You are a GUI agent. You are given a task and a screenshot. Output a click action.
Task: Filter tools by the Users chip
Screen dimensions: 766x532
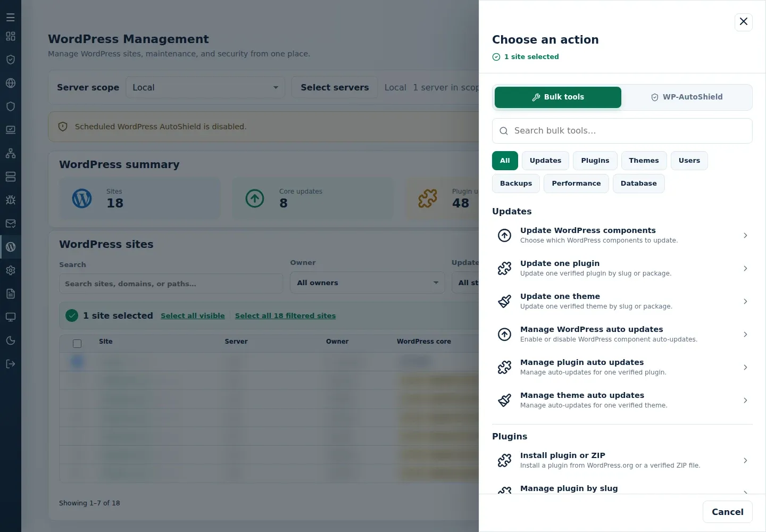pyautogui.click(x=689, y=161)
